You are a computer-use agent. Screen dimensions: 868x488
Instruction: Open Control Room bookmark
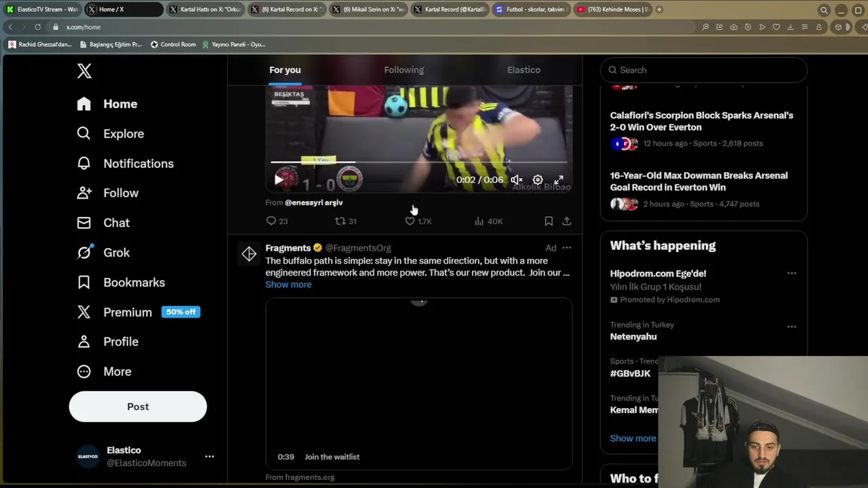click(173, 45)
